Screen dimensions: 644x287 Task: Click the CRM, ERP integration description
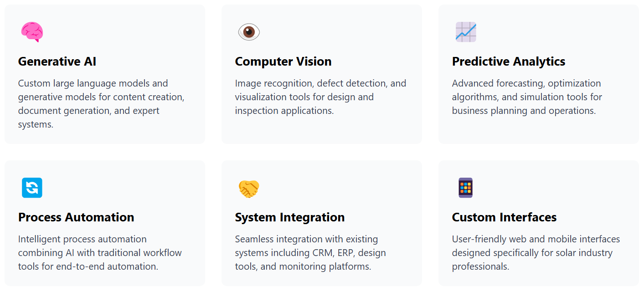[310, 253]
